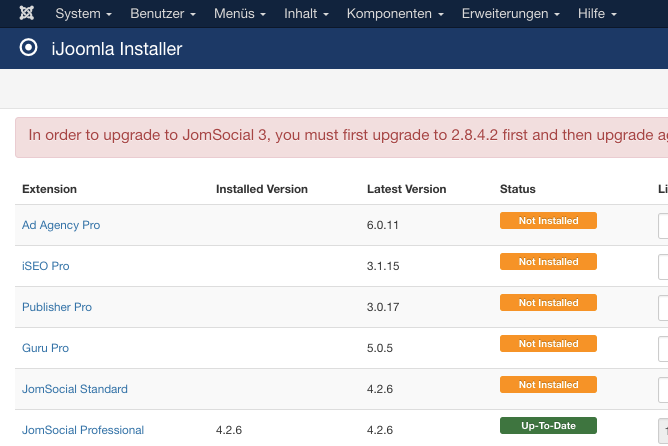Click Not Installed badge for JomSocial Standard
This screenshot has height=446, width=668.
tap(548, 385)
